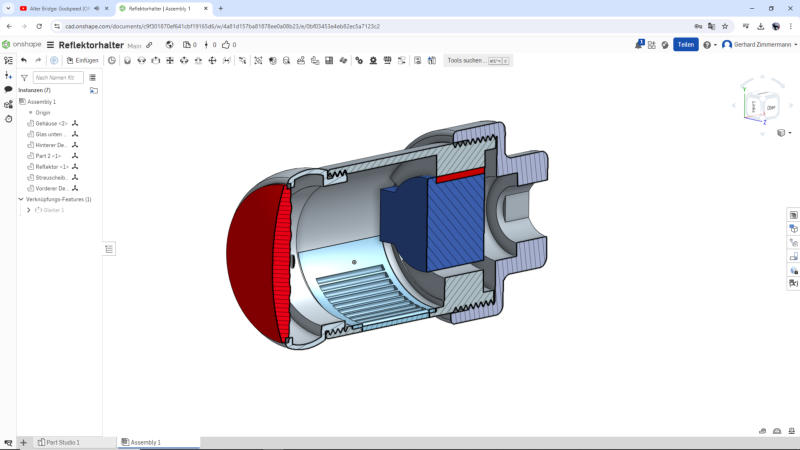This screenshot has height=450, width=800.
Task: Open the comments speech bubble panel
Action: (8, 89)
